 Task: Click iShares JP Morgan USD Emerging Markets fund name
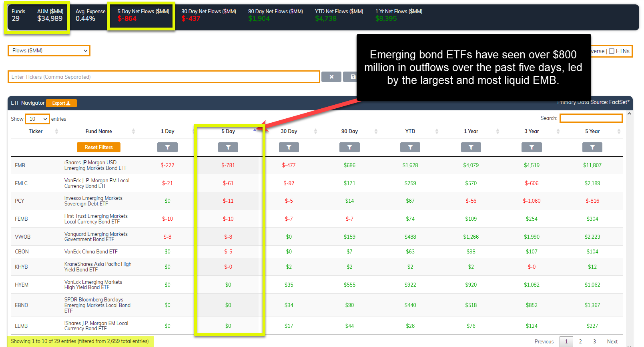tap(96, 165)
